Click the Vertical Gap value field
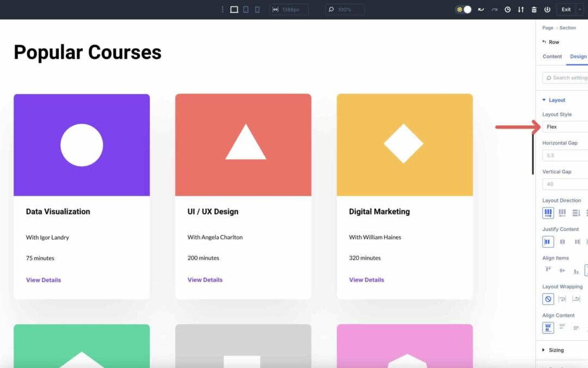This screenshot has width=588, height=368. click(565, 184)
